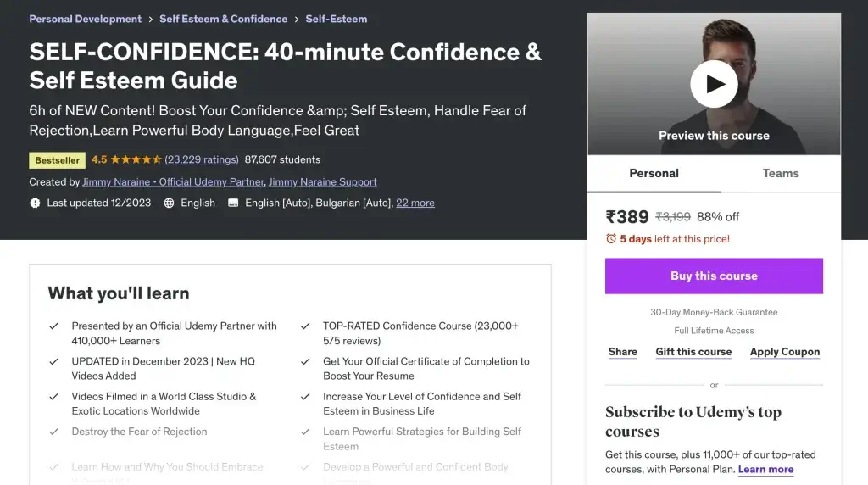The height and width of the screenshot is (485, 868).
Task: Follow the Learn more Personal Plan link
Action: pyautogui.click(x=765, y=469)
